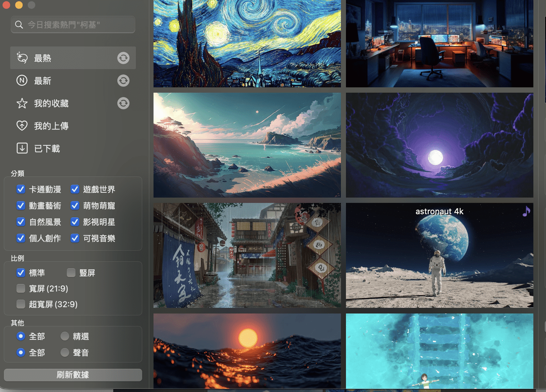The height and width of the screenshot is (392, 546).
Task: Uncheck the 萌物萌寵 category
Action: click(x=75, y=206)
